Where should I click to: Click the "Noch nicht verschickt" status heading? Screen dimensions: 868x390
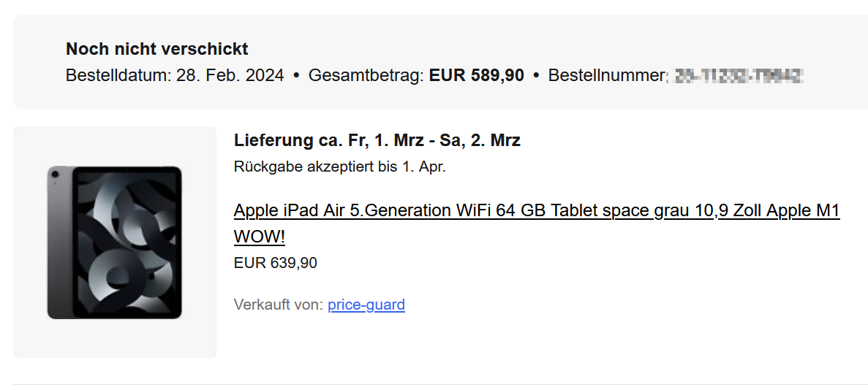point(157,49)
